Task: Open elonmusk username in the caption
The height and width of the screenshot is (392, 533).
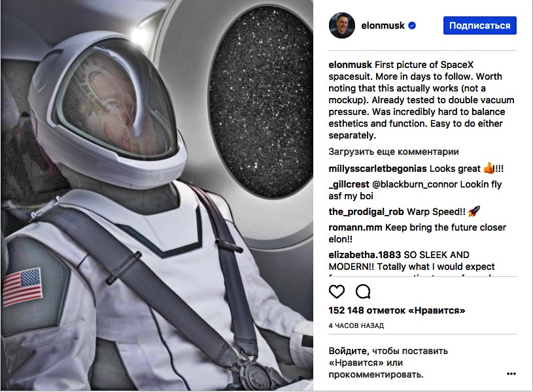Action: 350,65
